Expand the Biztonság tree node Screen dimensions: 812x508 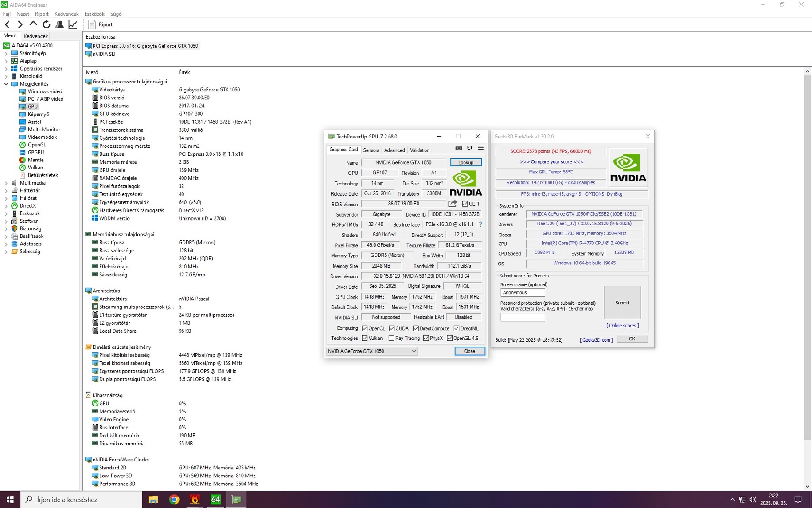click(6, 229)
